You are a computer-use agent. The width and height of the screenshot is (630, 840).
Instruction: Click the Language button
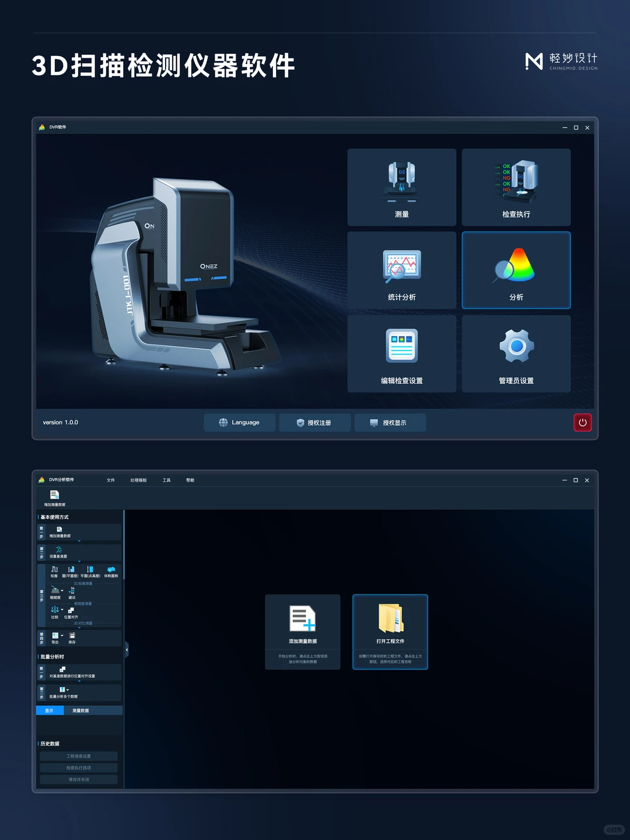239,422
